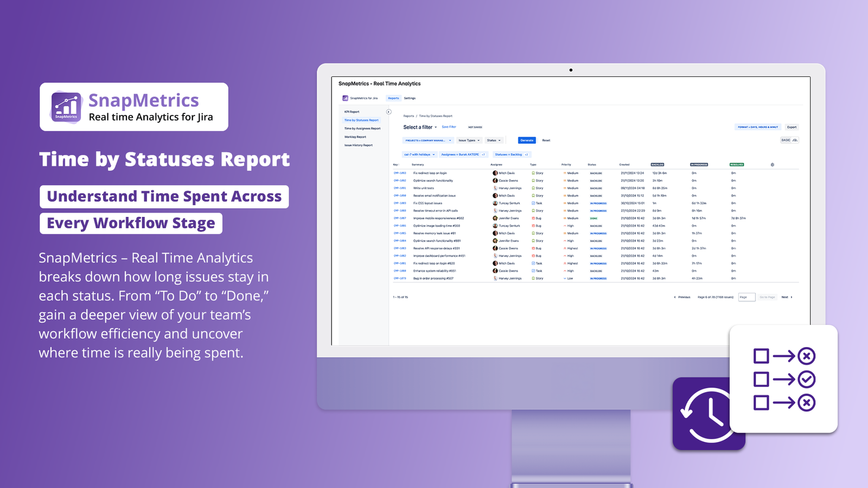Screen dimensions: 868x488
Task: Go to the Previous page
Action: [x=682, y=297]
